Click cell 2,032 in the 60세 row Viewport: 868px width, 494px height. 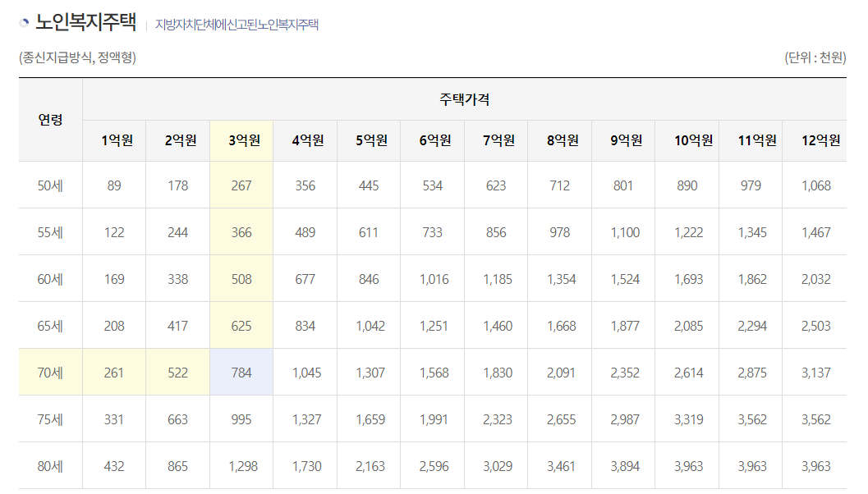pyautogui.click(x=815, y=279)
